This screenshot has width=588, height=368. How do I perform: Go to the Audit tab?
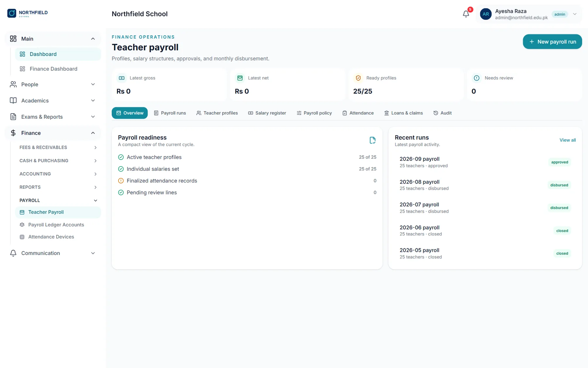[x=442, y=113]
